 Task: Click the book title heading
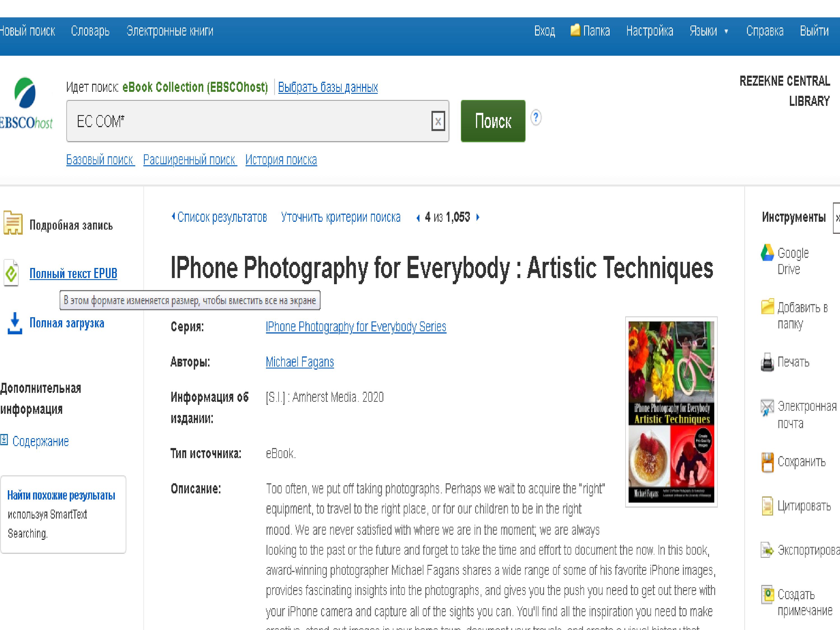click(x=442, y=268)
